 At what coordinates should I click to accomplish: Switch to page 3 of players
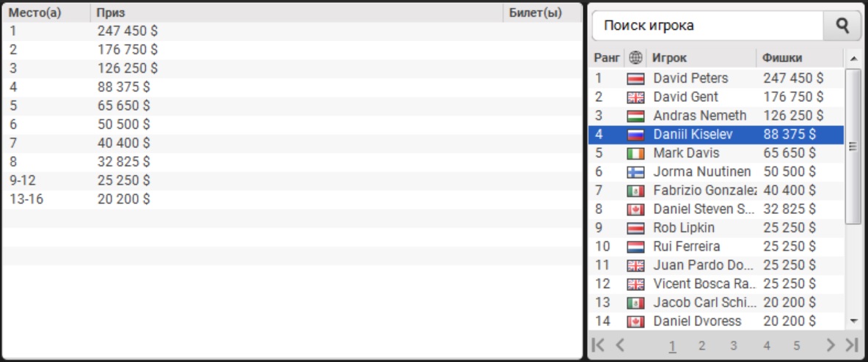(734, 346)
